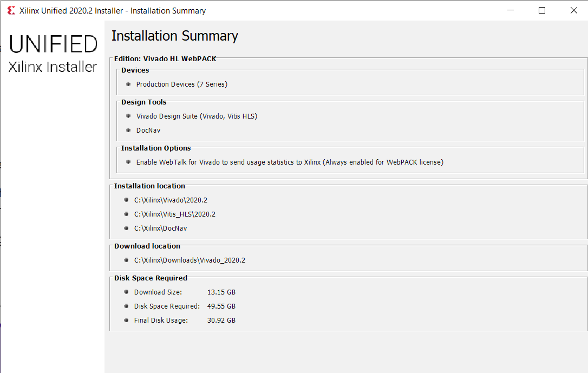Select the Final Disk Usage: label
The height and width of the screenshot is (373, 588).
click(x=161, y=320)
